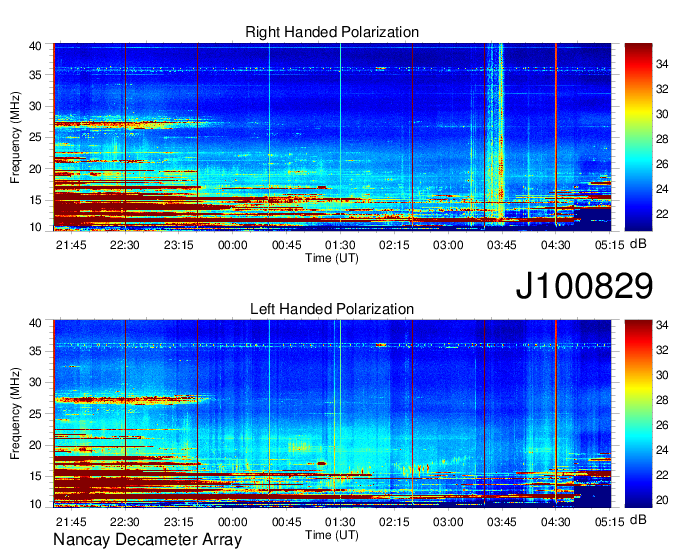Click 'Frequency (MHz)' label of Left Handed plot

click(x=15, y=414)
